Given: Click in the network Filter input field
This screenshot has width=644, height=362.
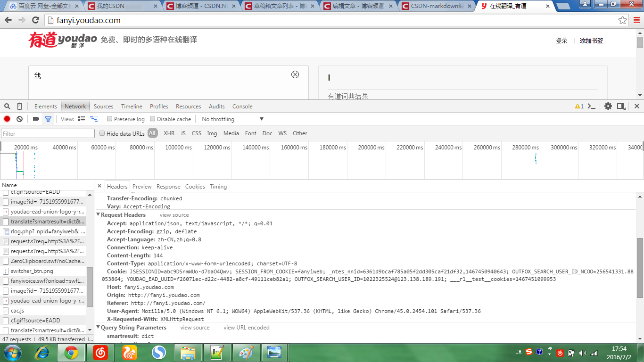Looking at the screenshot, I should tap(48, 134).
